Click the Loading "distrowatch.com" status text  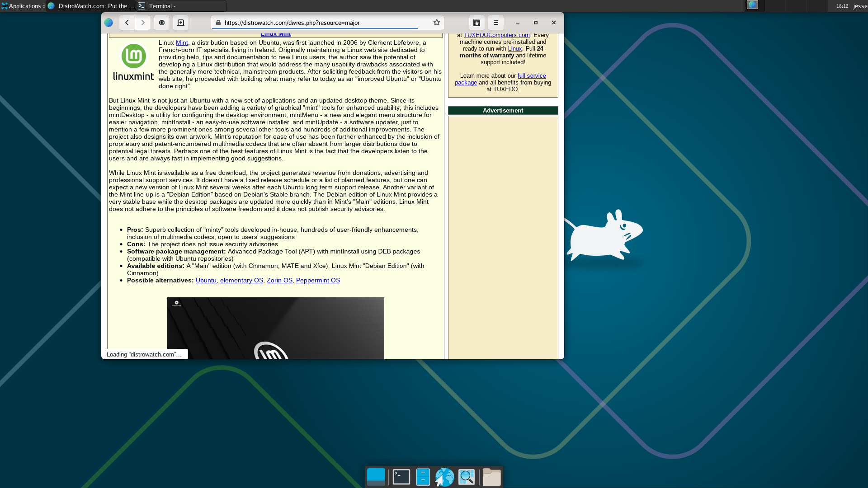[144, 354]
